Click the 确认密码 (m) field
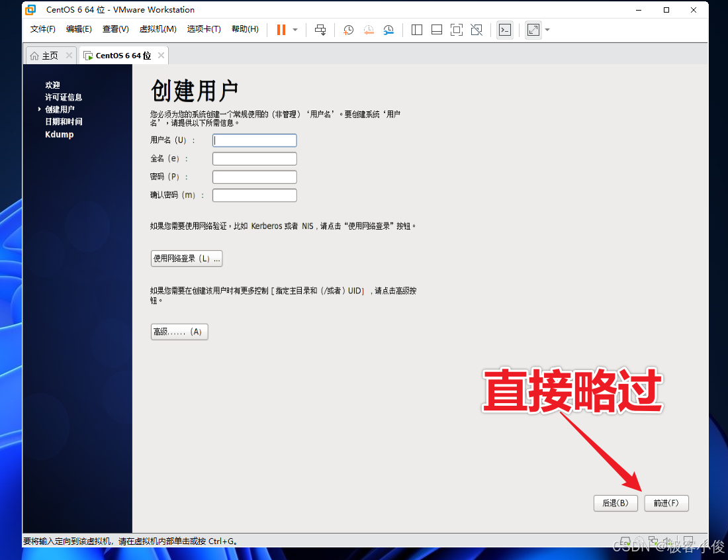The height and width of the screenshot is (560, 728). click(254, 195)
